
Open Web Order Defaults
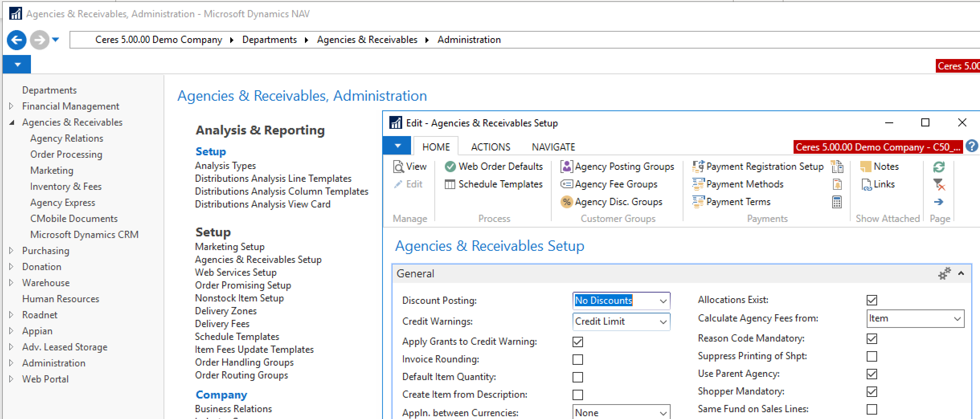(x=494, y=167)
